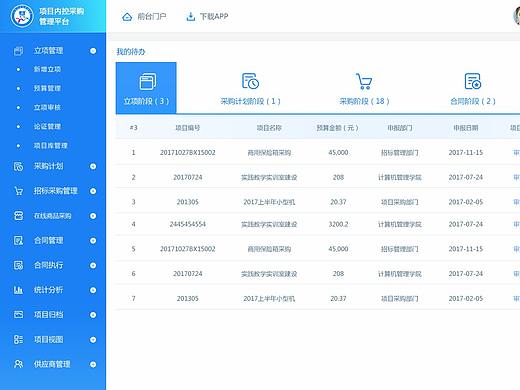Click the platform logo in the sidebar header

[x=22, y=16]
